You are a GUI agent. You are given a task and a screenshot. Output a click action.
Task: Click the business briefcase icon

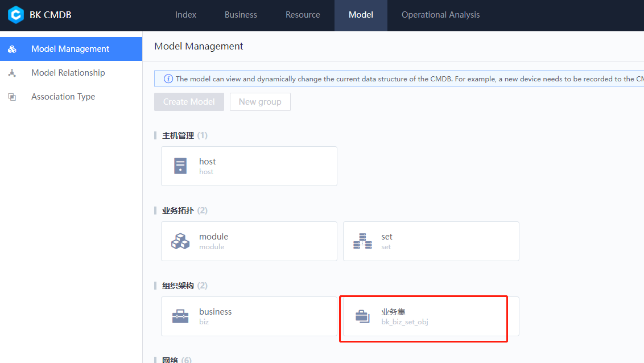tap(180, 316)
